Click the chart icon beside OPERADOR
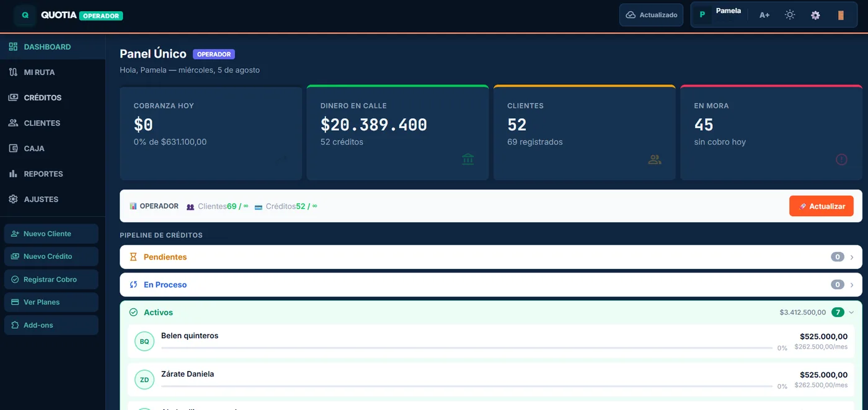Screen dimensions: 868x410 (x=133, y=206)
